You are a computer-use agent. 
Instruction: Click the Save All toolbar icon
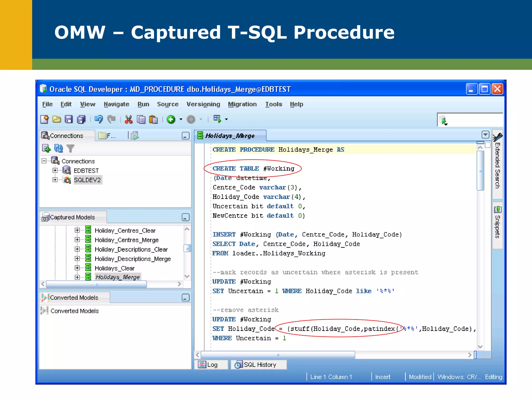(81, 119)
